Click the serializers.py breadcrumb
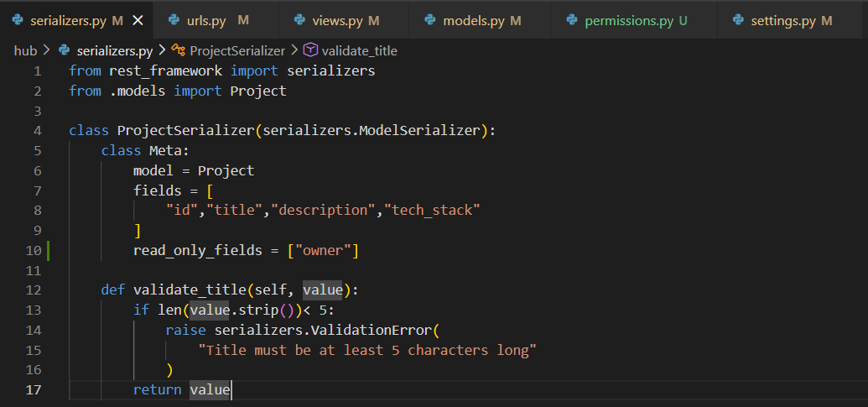This screenshot has height=407, width=868. (115, 51)
